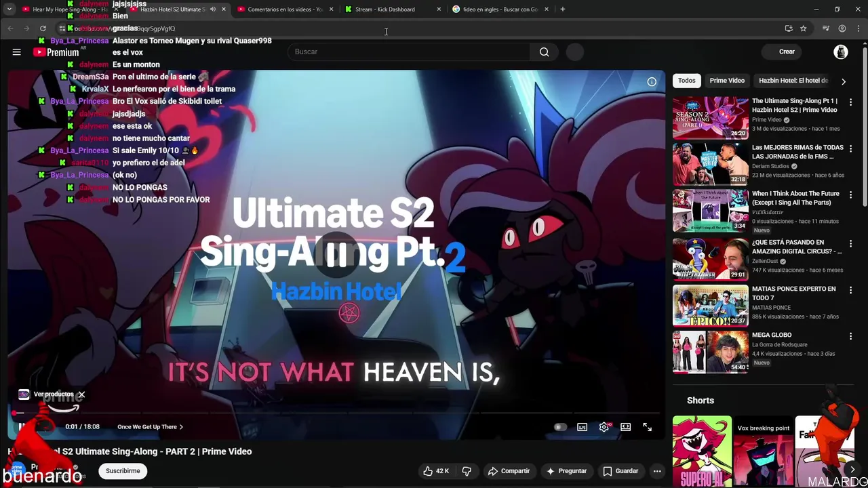Open the browser three-dot menu
Image resolution: width=868 pixels, height=488 pixels.
[x=859, y=28]
